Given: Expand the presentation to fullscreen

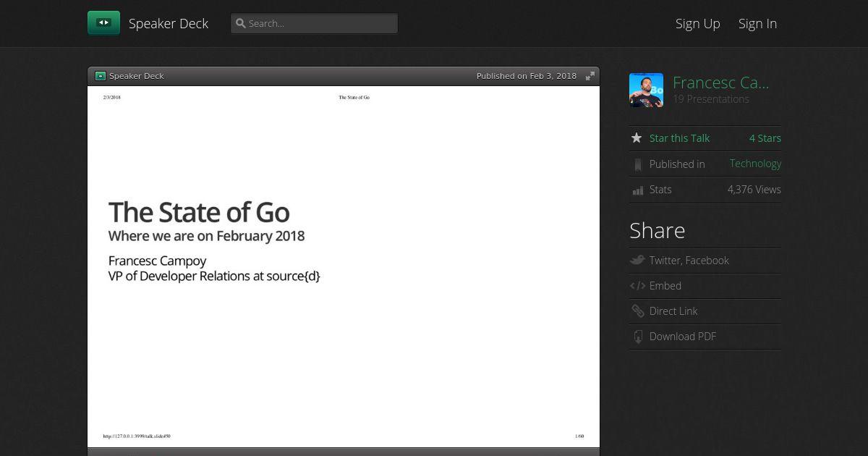Looking at the screenshot, I should (590, 76).
